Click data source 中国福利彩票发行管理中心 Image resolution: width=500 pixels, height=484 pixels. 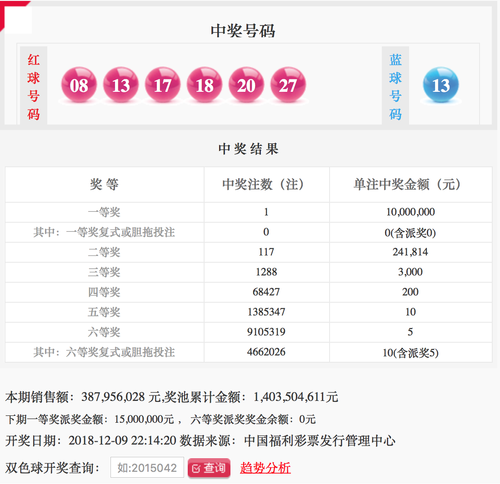[320, 441]
